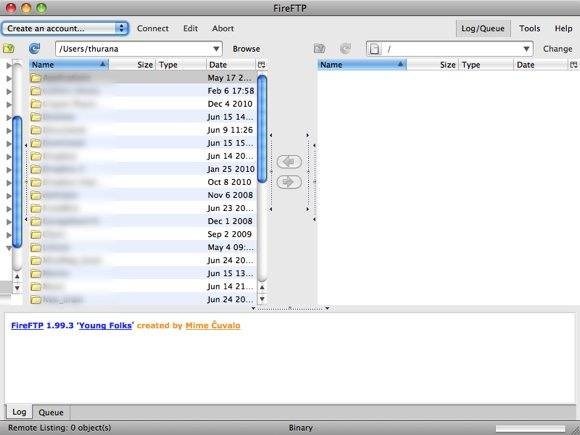The image size is (580, 435).
Task: Open the remote path dropdown arrow
Action: pos(526,49)
